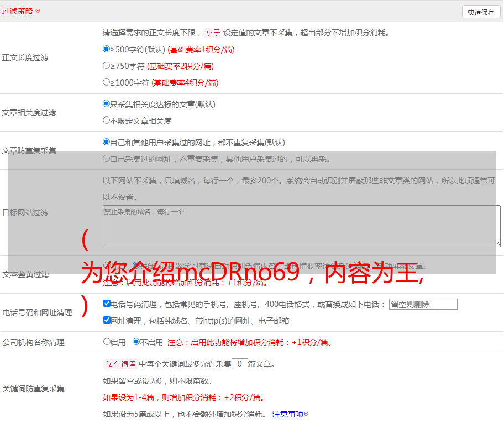Viewport: 504px width, 424px height.
Task: Click the 禁止采集的域名 textarea
Action: (302, 226)
